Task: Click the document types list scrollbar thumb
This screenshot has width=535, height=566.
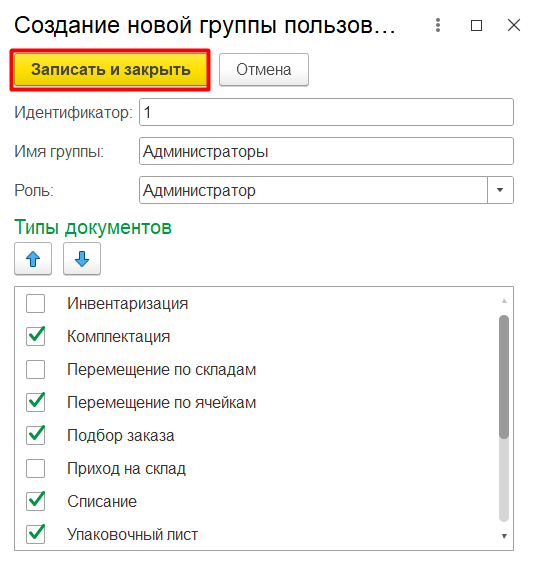Action: pyautogui.click(x=504, y=377)
